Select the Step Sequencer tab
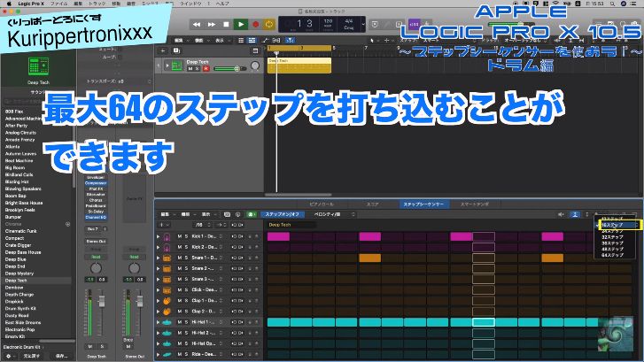The width and height of the screenshot is (644, 362). [423, 204]
